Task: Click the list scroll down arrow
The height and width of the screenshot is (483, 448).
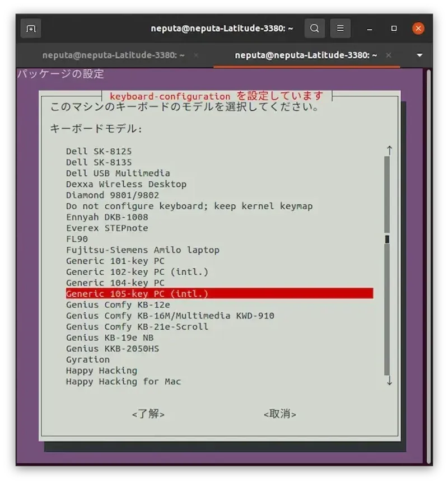Action: 389,381
